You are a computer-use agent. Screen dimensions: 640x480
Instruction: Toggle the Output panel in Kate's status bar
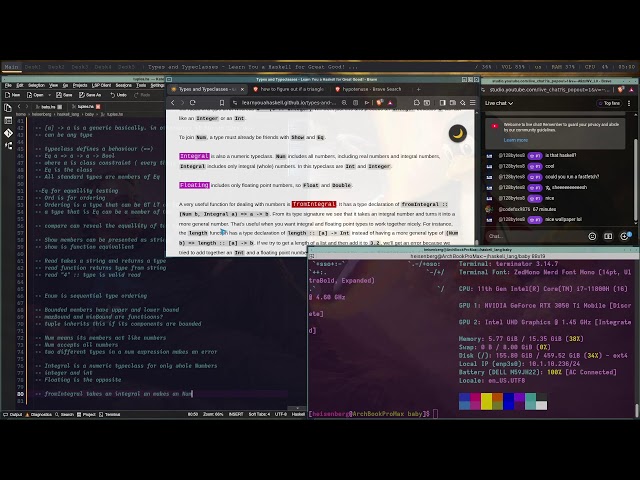pyautogui.click(x=13, y=414)
